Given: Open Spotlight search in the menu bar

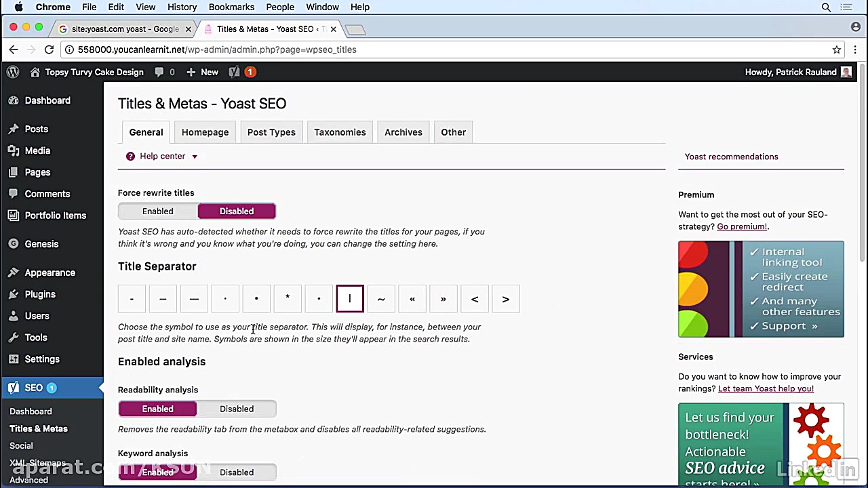Looking at the screenshot, I should click(826, 7).
